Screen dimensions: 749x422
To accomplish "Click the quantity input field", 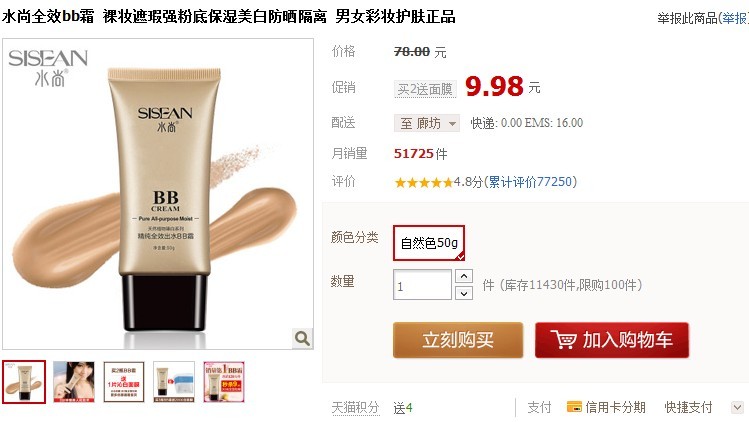I will click(x=422, y=285).
